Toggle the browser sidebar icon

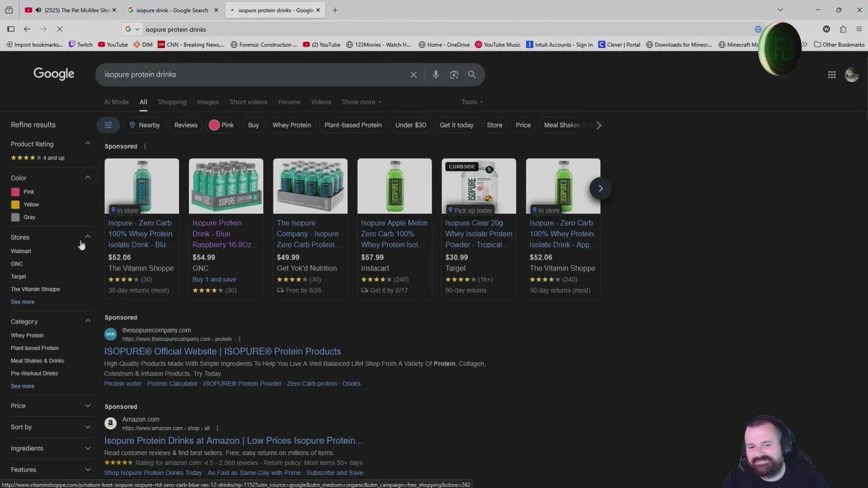pyautogui.click(x=11, y=29)
